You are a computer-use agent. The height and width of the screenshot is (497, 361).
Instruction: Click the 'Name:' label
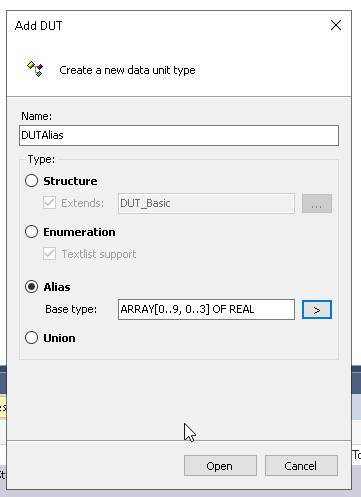(x=37, y=116)
